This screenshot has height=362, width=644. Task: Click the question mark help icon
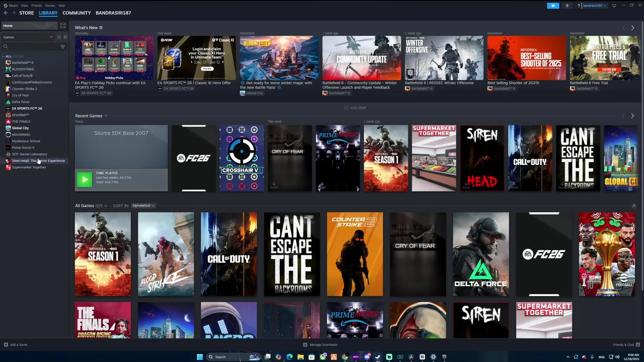579,6
